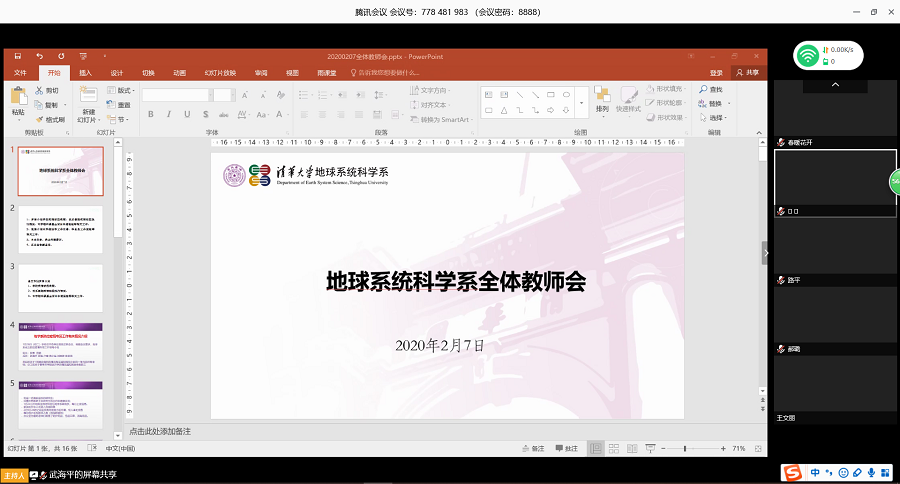
Task: Switch to Reading view icon
Action: coord(632,448)
